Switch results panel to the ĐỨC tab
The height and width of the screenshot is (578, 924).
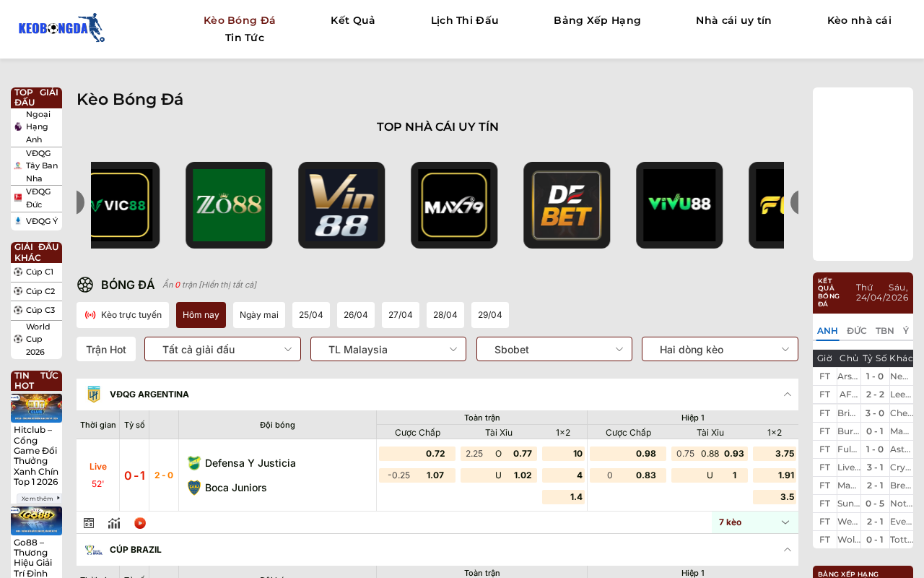857,331
